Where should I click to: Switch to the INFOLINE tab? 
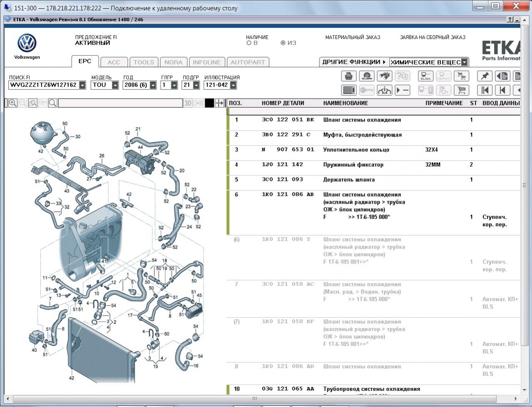coord(207,62)
